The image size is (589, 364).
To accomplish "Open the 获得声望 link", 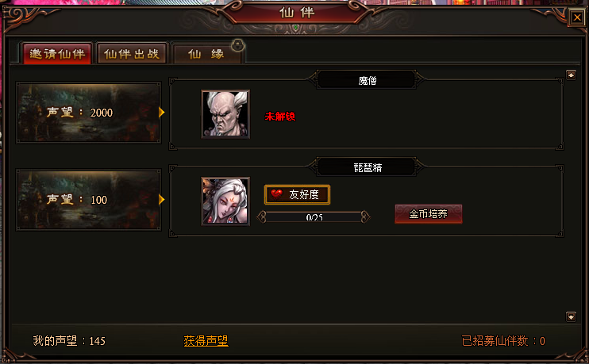I will [206, 341].
